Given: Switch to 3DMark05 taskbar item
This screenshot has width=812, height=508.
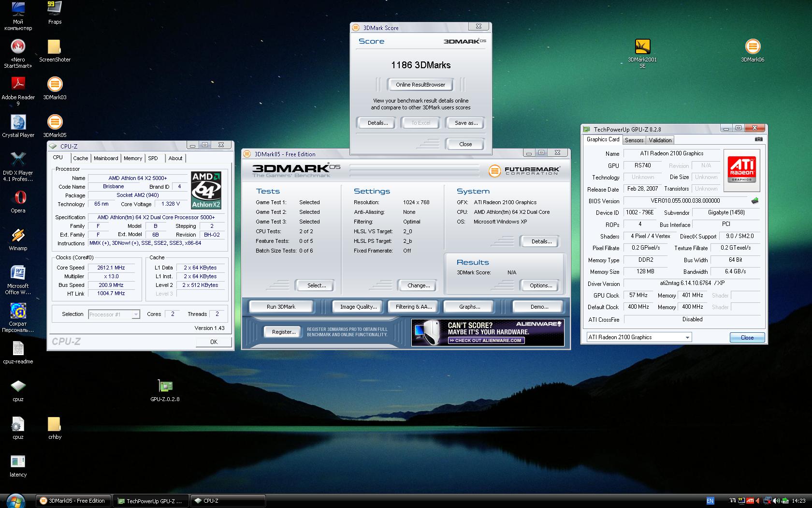Looking at the screenshot, I should [73, 501].
